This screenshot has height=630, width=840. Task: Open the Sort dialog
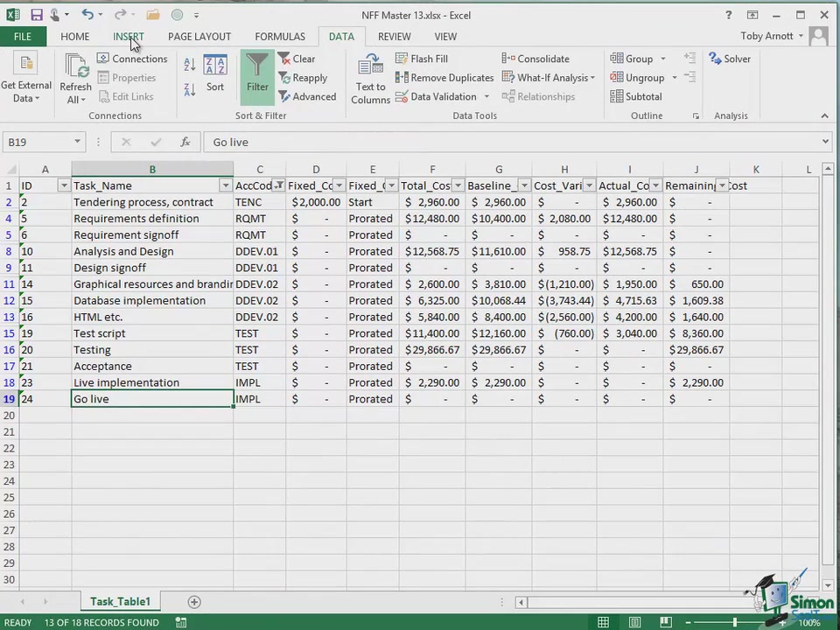click(215, 73)
